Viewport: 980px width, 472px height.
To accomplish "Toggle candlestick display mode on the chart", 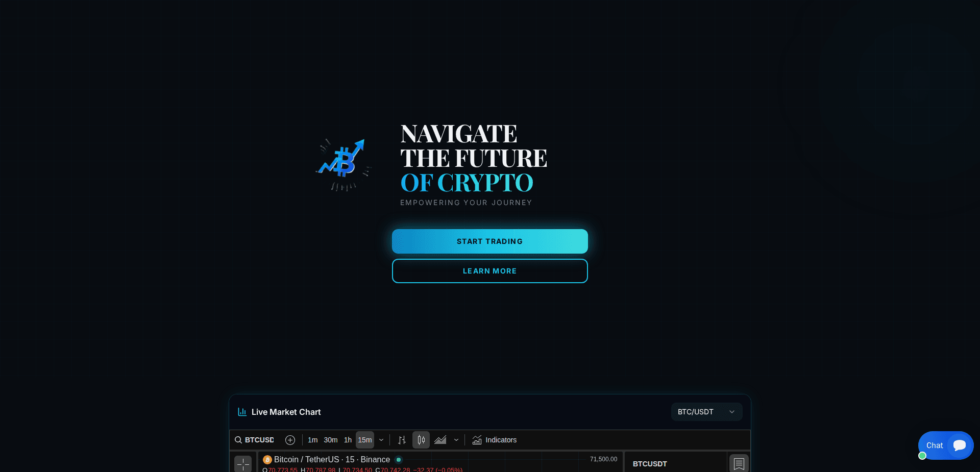I will [x=421, y=440].
